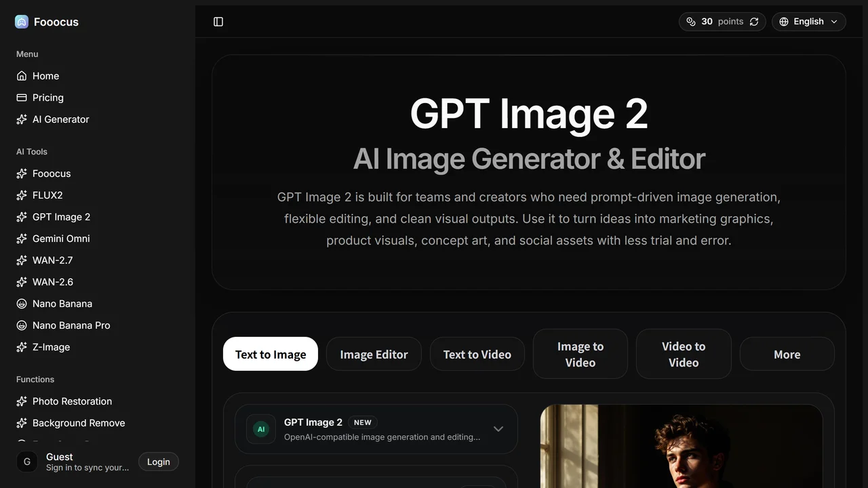Open the WAN-2.7 tool link
This screenshot has height=488, width=868.
click(98, 260)
